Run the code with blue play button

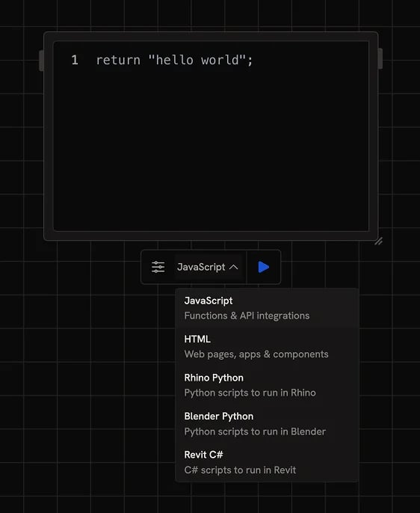coord(264,267)
